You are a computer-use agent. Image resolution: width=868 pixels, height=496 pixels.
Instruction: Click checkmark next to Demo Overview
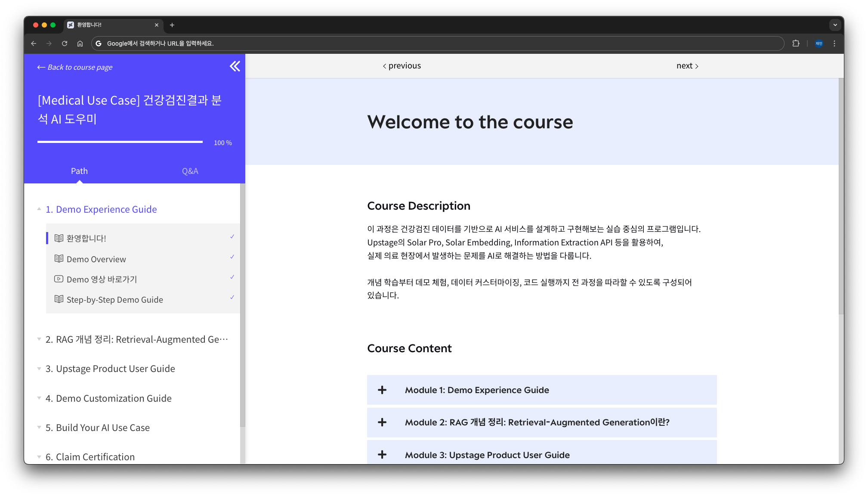(x=232, y=257)
